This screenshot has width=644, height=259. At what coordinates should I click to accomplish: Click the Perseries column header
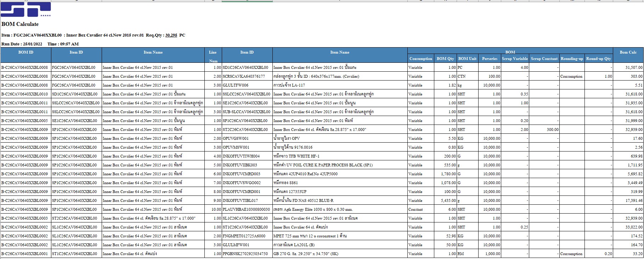(x=490, y=59)
